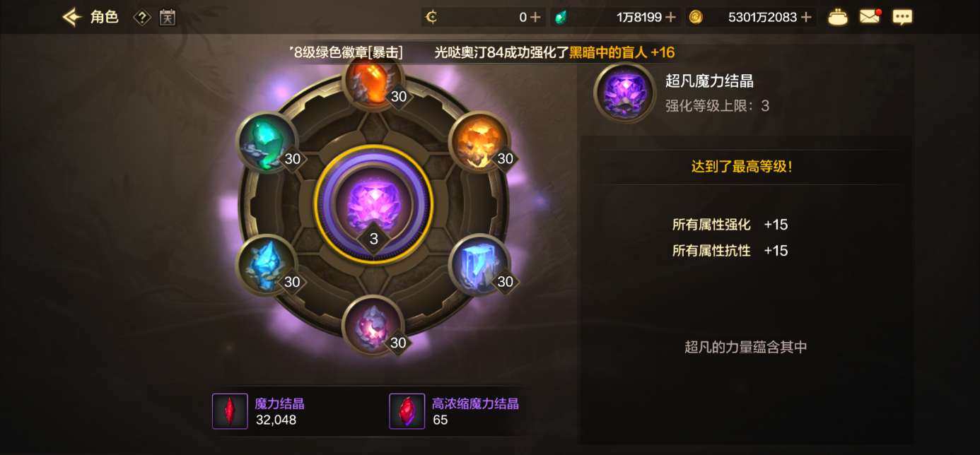Select the central purple 超凡魔力结晶 crystal
The width and height of the screenshot is (980, 455).
[x=373, y=204]
